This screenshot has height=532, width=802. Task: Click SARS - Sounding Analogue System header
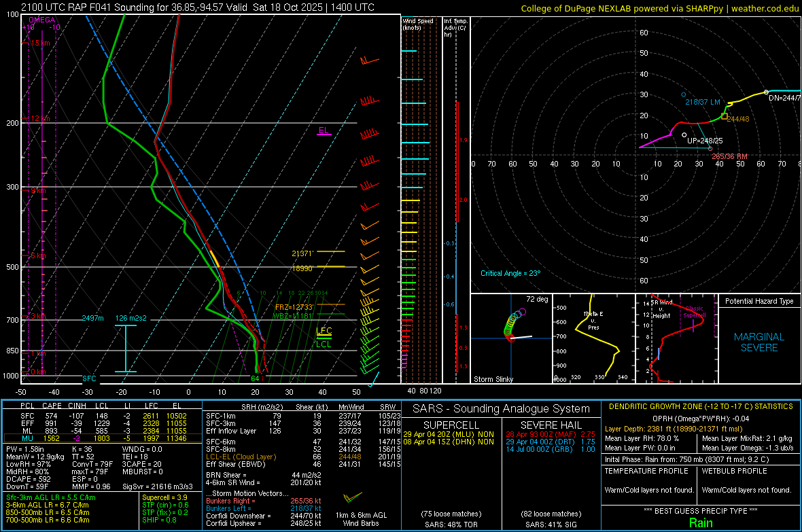tap(502, 409)
